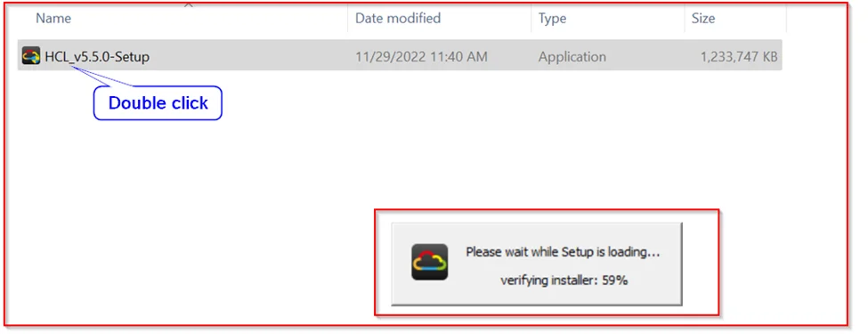Select the HCL_v5.5.0-Setup file name
Viewport: 868px width, 334px height.
tap(97, 56)
